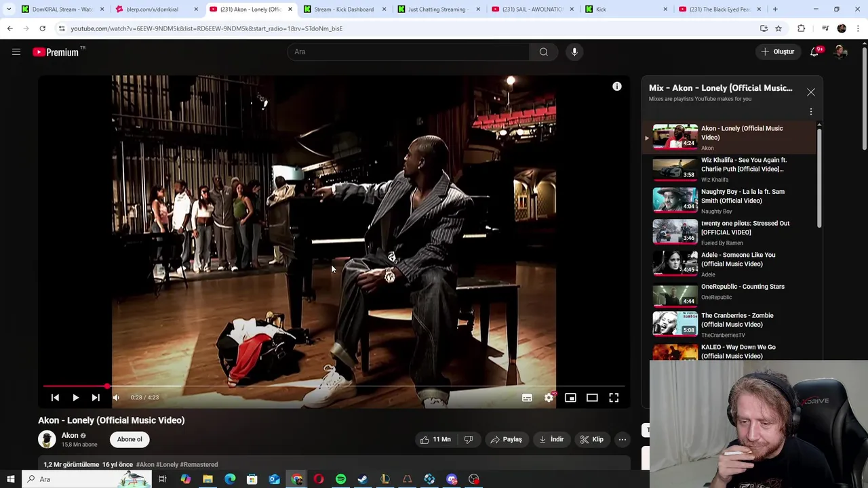This screenshot has height=488, width=868.
Task: Go back in browser history
Action: (x=9, y=28)
